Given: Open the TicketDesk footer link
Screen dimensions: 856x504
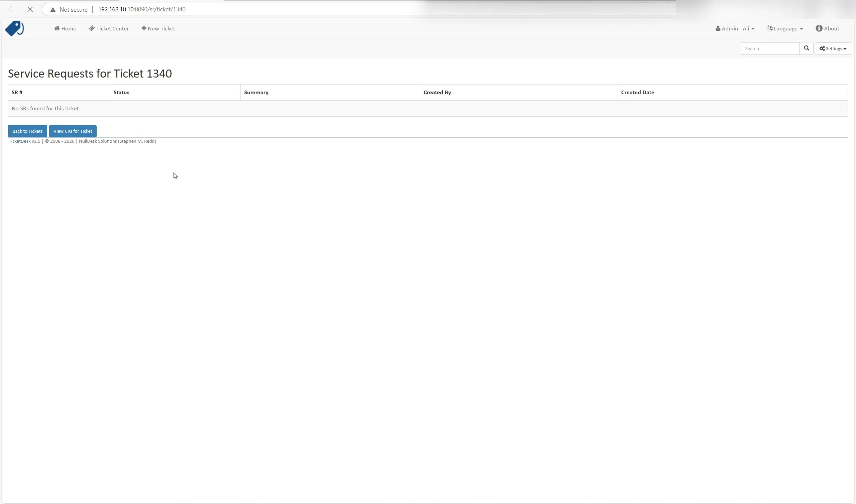Looking at the screenshot, I should 20,141.
